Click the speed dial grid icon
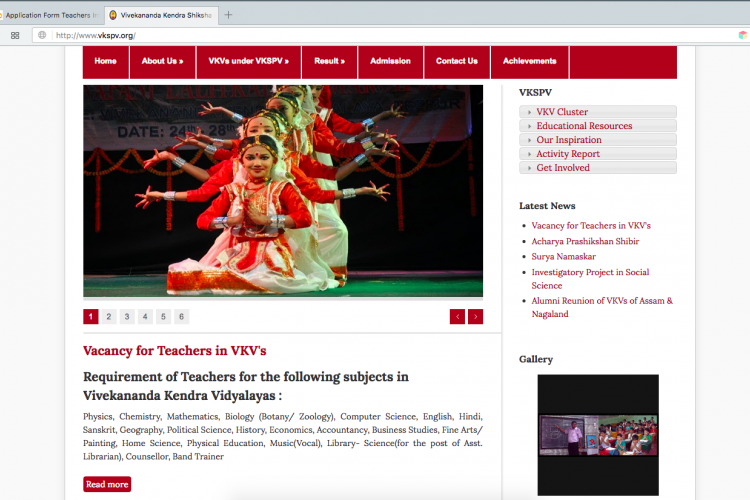 (x=15, y=35)
